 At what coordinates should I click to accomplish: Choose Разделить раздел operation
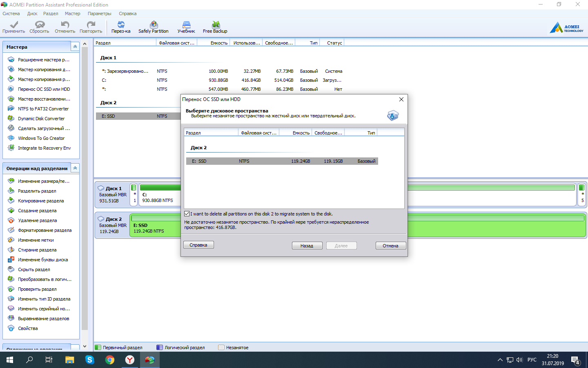pos(37,191)
